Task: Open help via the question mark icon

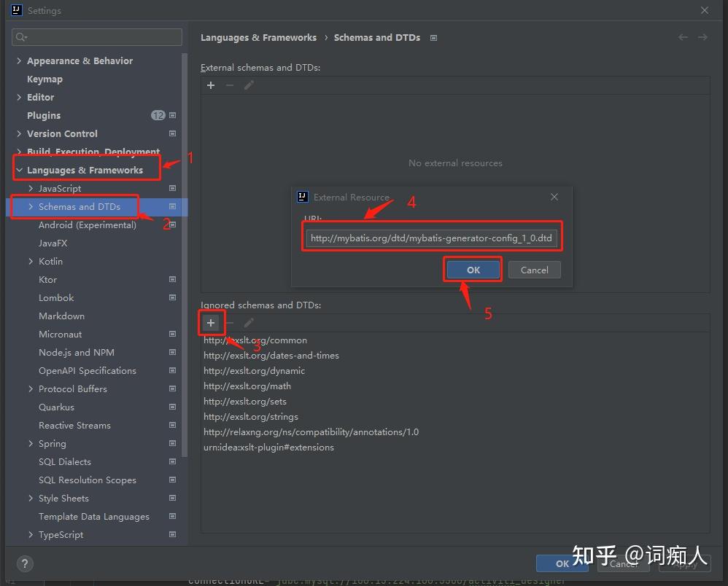Action: point(24,563)
